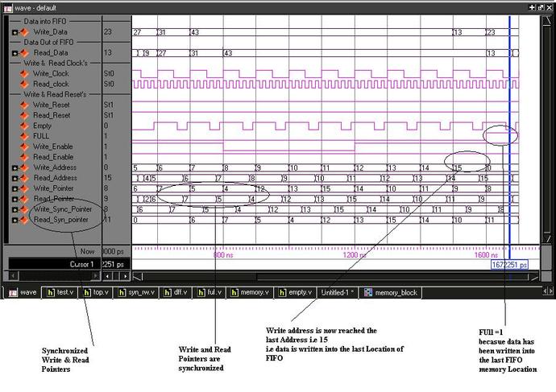The width and height of the screenshot is (556, 392).
Task: Expand the Write_Data signal group
Action: tap(15, 32)
